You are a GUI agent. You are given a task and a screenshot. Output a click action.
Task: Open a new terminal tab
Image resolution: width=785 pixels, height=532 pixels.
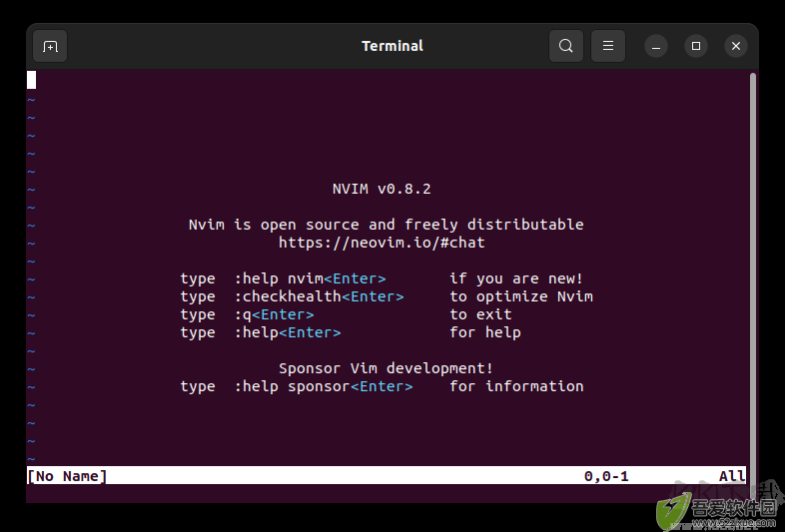coord(50,46)
